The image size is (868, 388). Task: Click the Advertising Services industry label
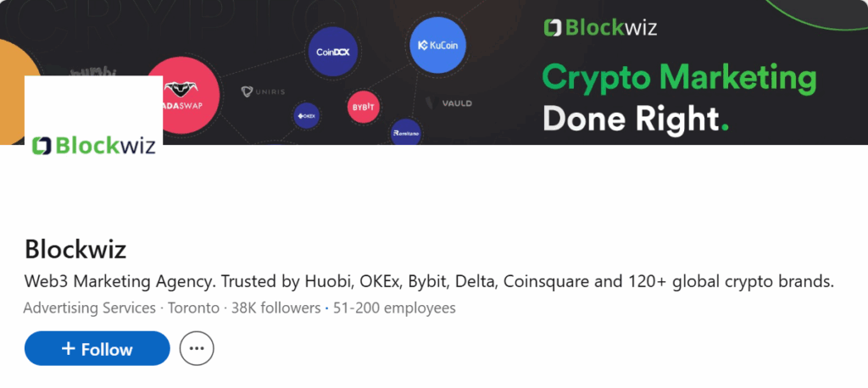coord(89,308)
